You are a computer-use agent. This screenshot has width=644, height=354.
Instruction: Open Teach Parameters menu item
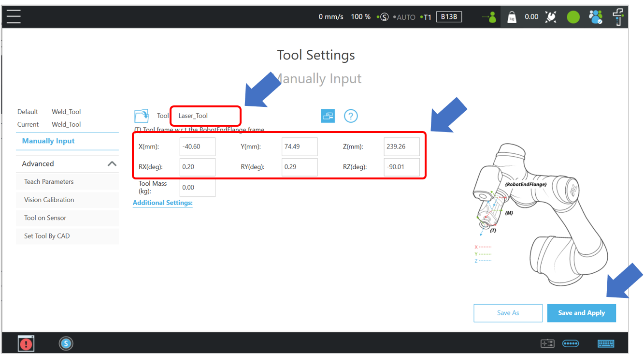click(49, 182)
